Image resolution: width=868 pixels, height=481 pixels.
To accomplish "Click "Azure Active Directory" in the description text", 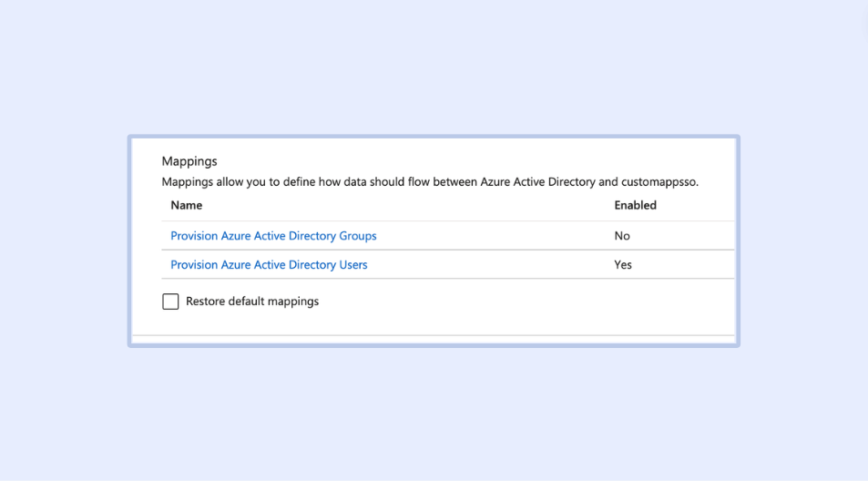I will pyautogui.click(x=536, y=182).
